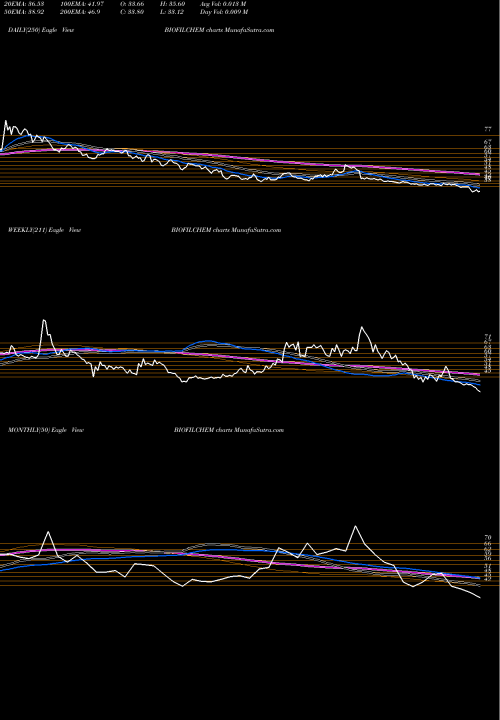This screenshot has height=720, width=500.
Task: Click the 'WEEKLY(211) Eagle View' chart title
Action: [x=45, y=230]
